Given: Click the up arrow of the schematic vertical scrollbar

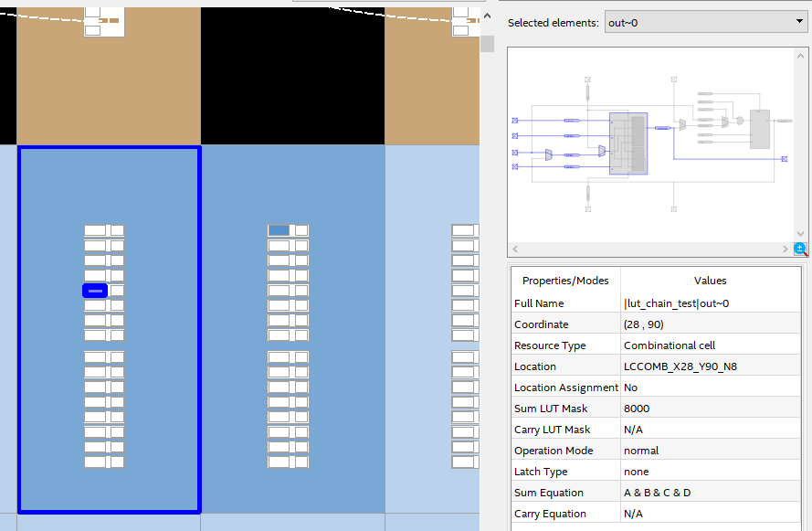Looking at the screenshot, I should pos(801,56).
